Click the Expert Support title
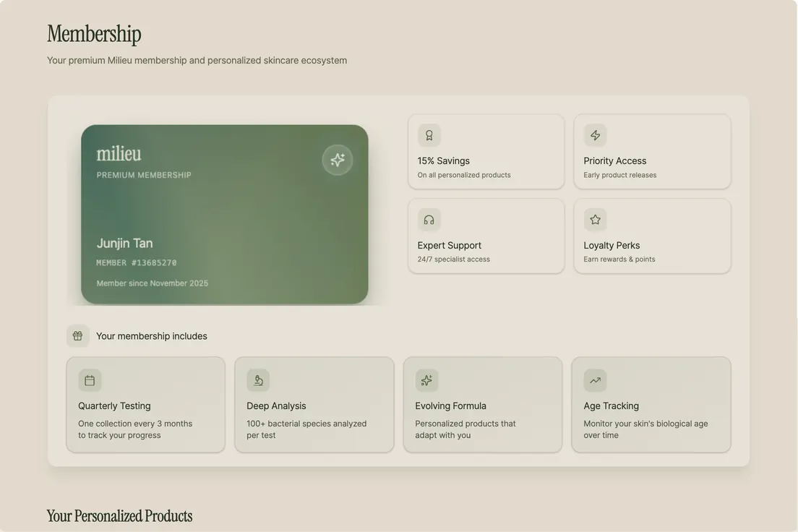Viewport: 798px width, 532px height. [449, 245]
